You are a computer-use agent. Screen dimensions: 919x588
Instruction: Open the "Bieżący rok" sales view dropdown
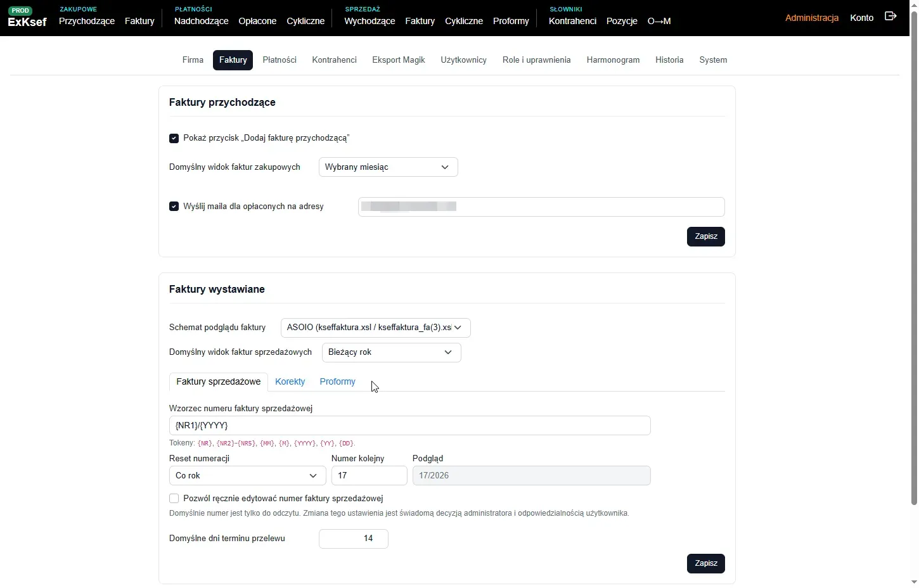pos(391,352)
